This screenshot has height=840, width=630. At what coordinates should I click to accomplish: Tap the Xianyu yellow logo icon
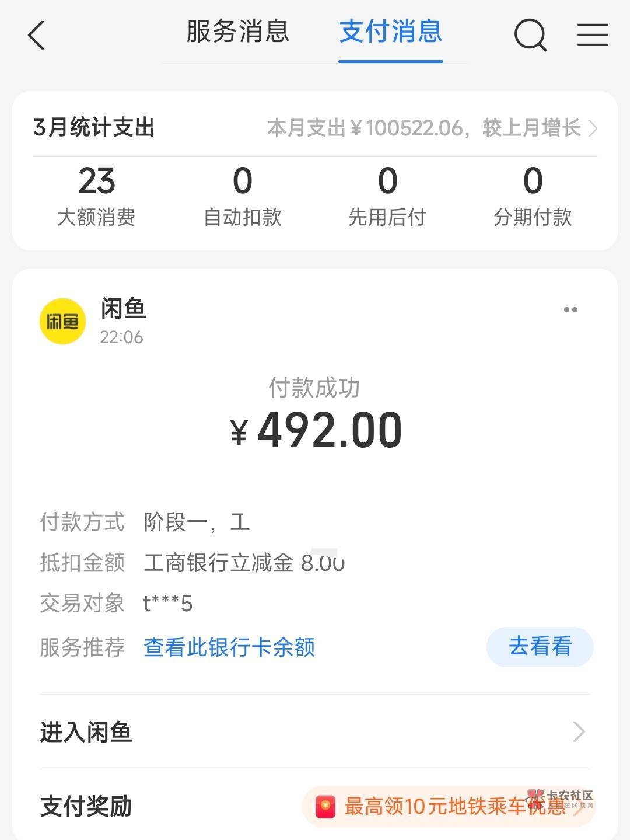pyautogui.click(x=62, y=321)
